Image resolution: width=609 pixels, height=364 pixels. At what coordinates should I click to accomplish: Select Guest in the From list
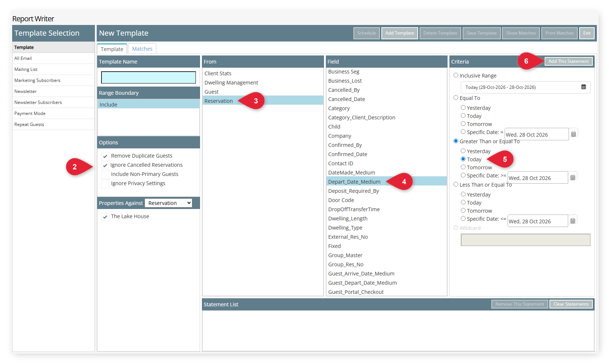263,92
